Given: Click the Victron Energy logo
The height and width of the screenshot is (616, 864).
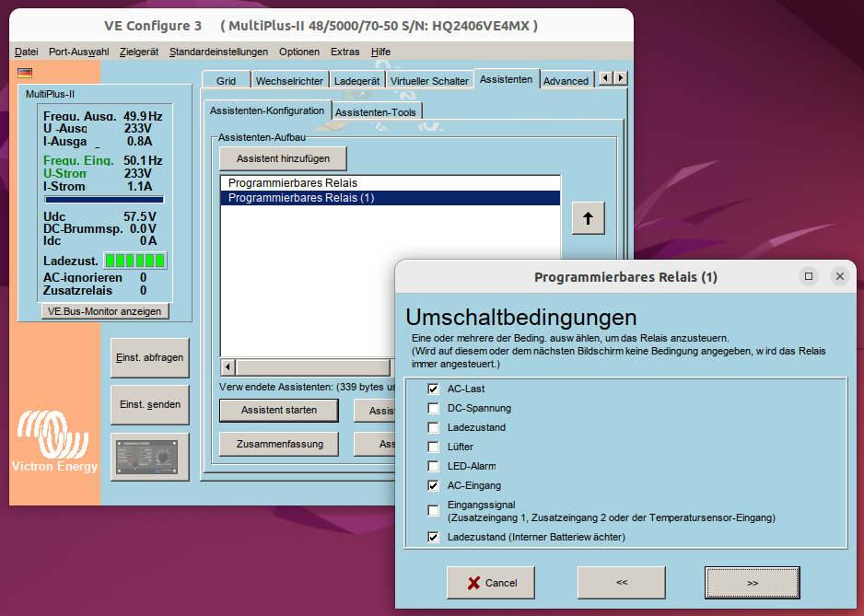Looking at the screenshot, I should (54, 443).
